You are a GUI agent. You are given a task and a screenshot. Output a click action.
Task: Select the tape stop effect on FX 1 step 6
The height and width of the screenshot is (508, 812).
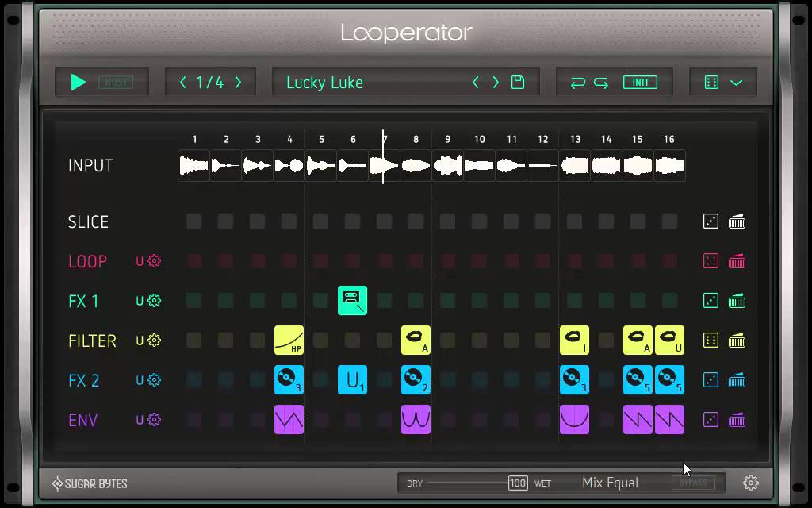tap(352, 301)
